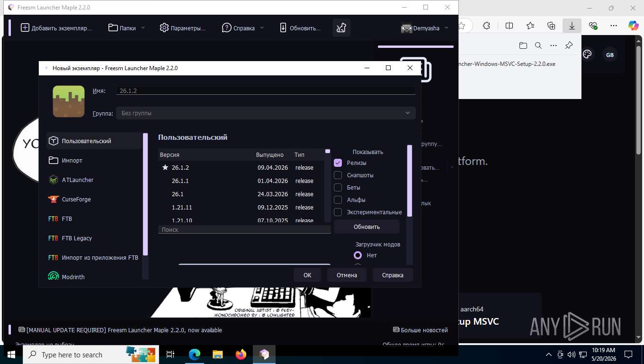The image size is (644, 364).
Task: Open Firefox from taskbar
Action: [x=241, y=355]
